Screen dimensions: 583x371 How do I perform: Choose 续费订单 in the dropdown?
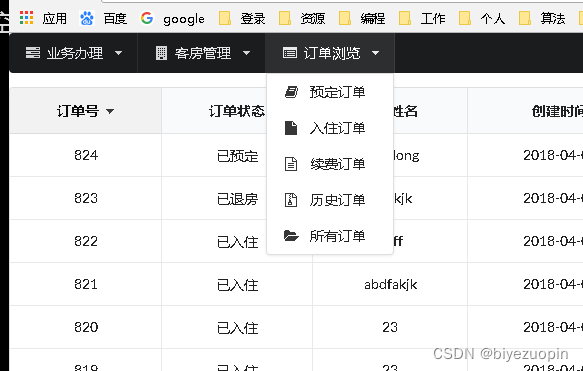330,164
